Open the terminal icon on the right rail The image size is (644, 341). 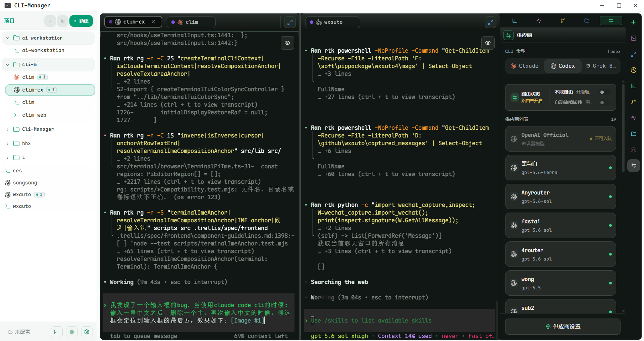[633, 38]
